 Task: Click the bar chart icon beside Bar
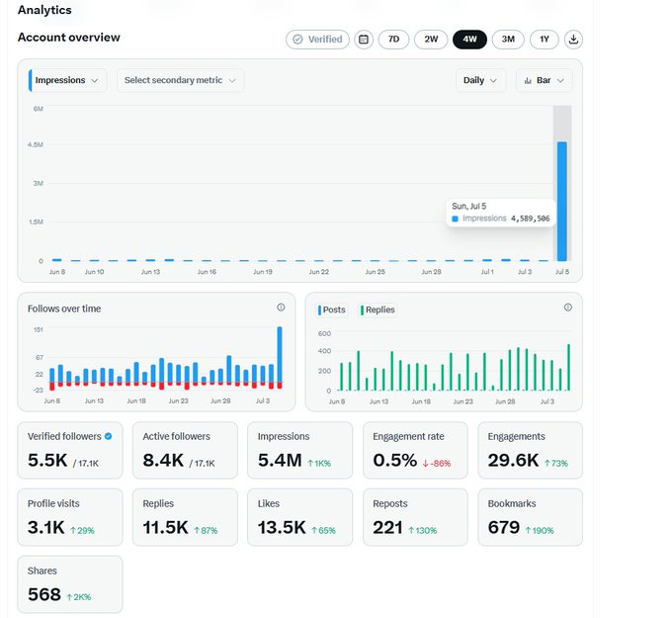pos(528,81)
